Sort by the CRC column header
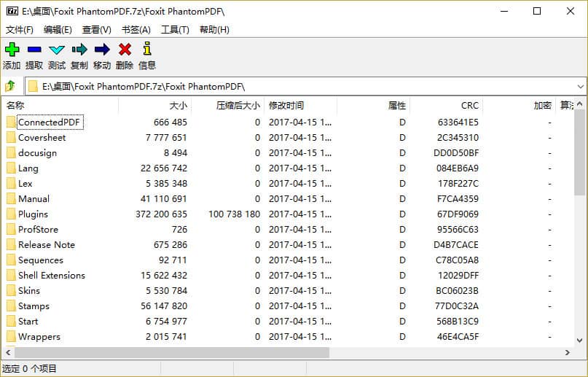588x377 pixels. 469,106
